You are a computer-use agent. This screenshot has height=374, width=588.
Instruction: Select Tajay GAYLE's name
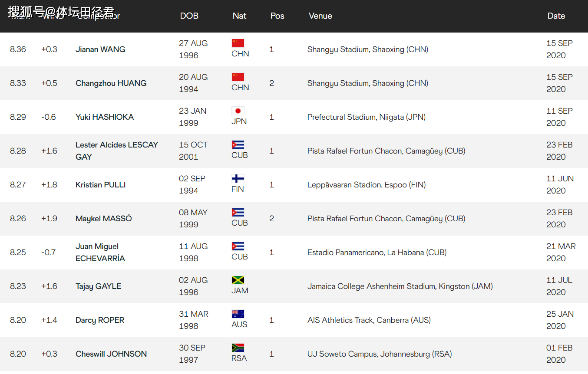coord(98,286)
